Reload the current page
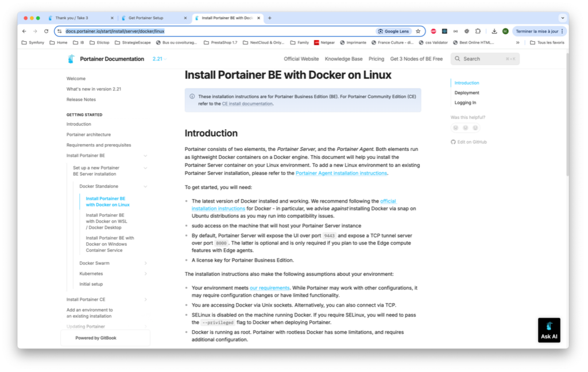The height and width of the screenshot is (372, 588). (46, 31)
